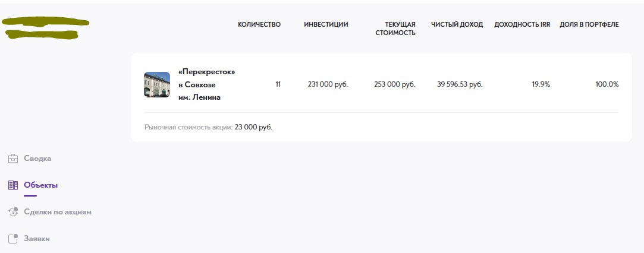Click the Текущая стоимость column header
The image size is (644, 253).
click(x=395, y=29)
